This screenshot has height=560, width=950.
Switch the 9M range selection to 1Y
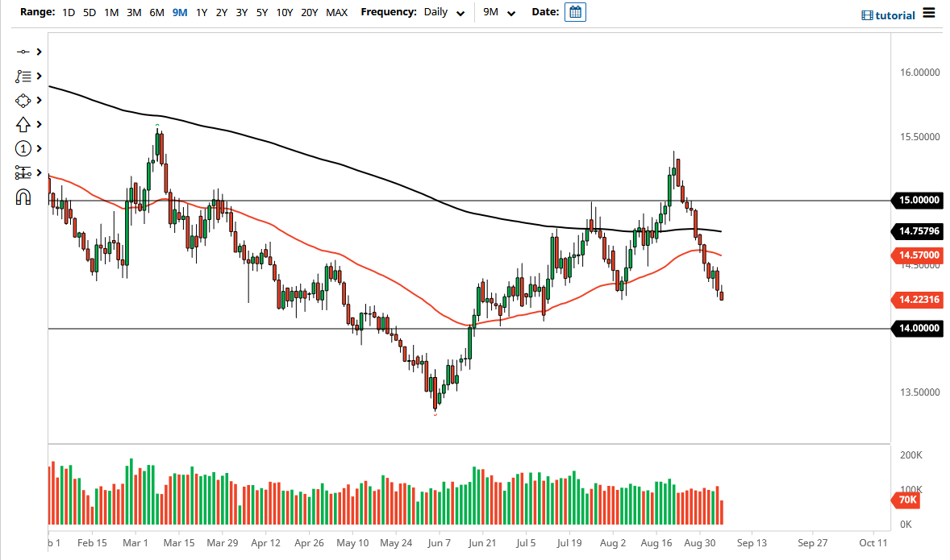(x=202, y=13)
